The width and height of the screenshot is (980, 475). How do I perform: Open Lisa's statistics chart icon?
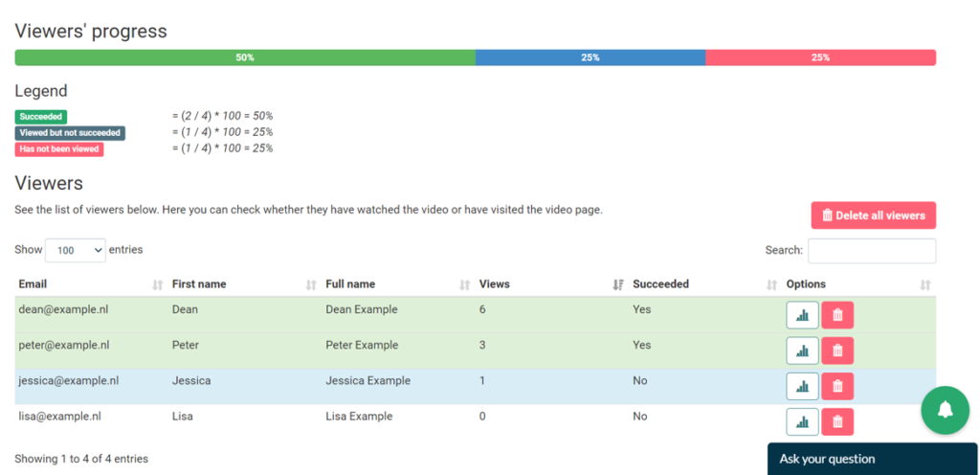click(x=802, y=421)
